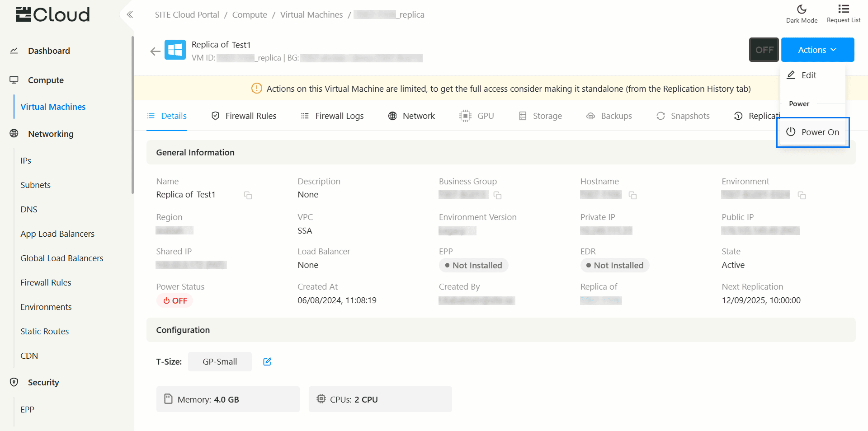The image size is (868, 431).
Task: Expand the Security sidebar section
Action: 43,382
